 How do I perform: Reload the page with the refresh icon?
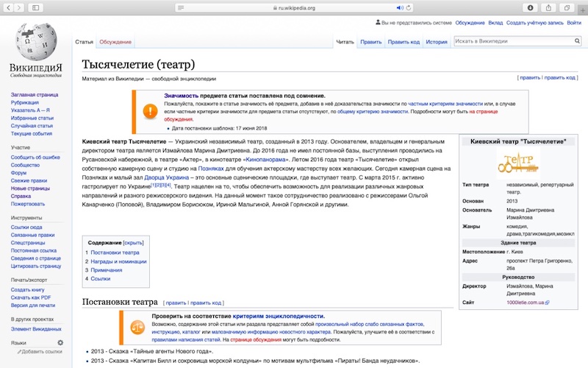(409, 7)
